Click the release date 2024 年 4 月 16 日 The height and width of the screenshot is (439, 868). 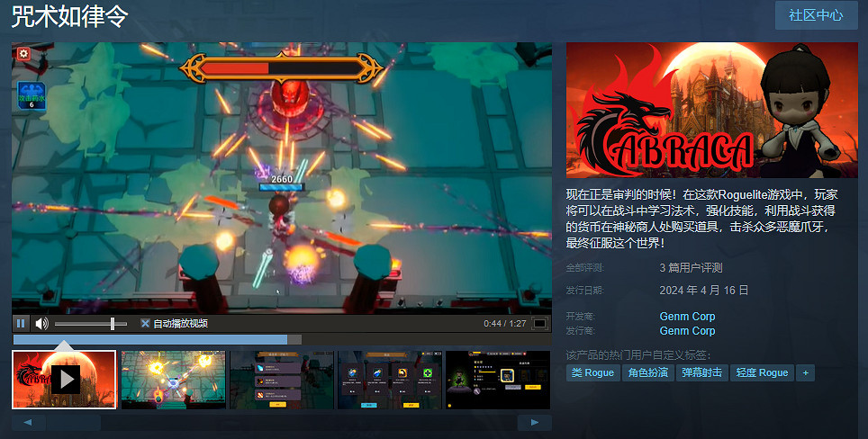(703, 291)
